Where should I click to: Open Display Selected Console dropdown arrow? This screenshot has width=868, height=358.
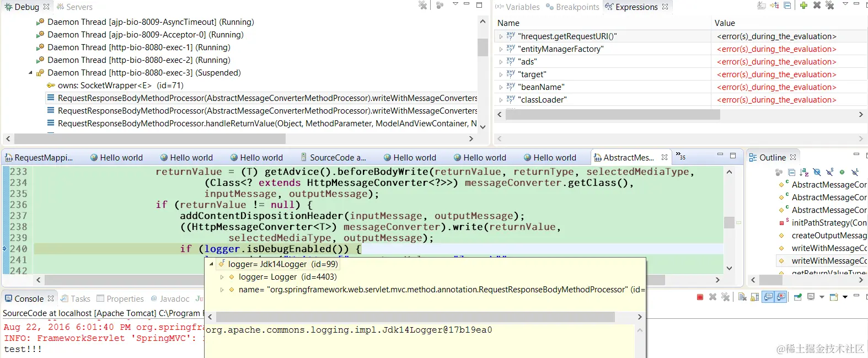[822, 297]
